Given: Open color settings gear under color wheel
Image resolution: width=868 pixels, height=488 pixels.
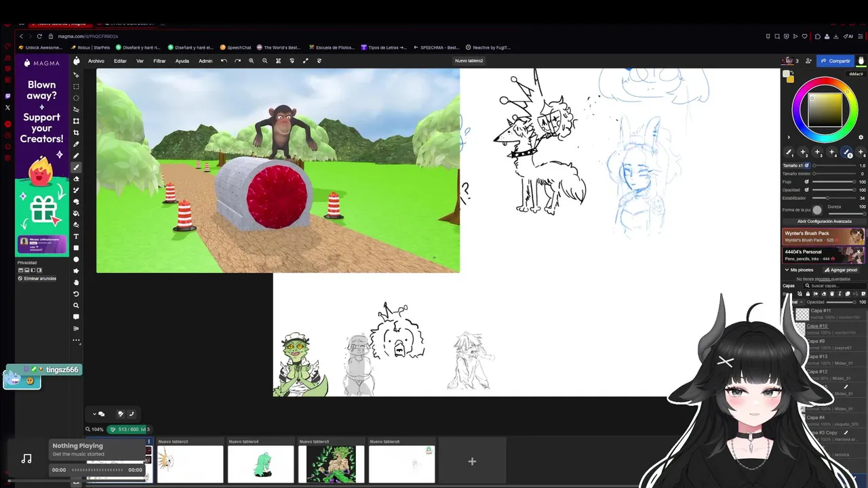Looking at the screenshot, I should 861,137.
